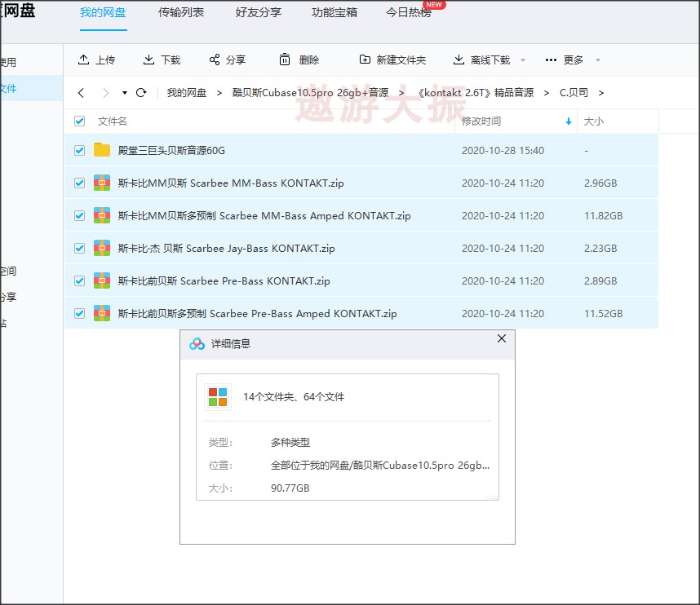700x605 pixels.
Task: Go back with the left arrow
Action: (x=81, y=93)
